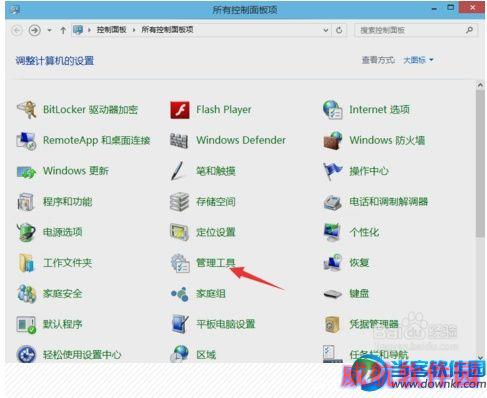Open the RemoteApp 和桌面连接 icon
Viewport: 487px width, 398px height.
click(x=26, y=140)
